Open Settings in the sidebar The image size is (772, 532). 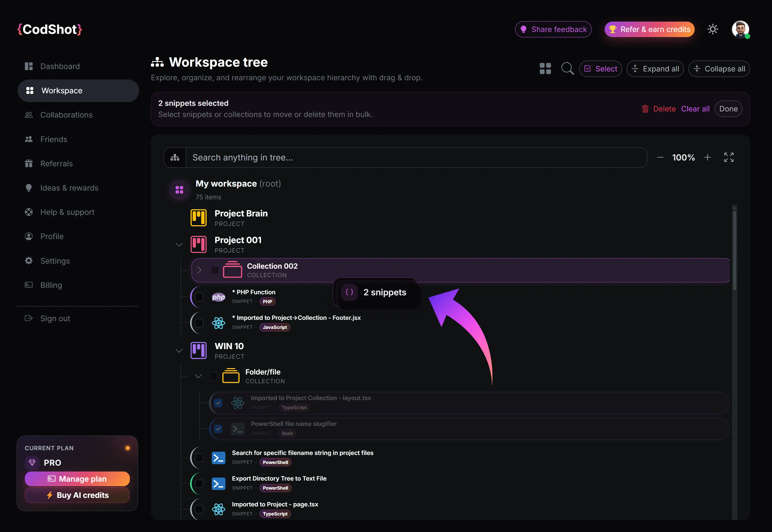click(x=78, y=261)
